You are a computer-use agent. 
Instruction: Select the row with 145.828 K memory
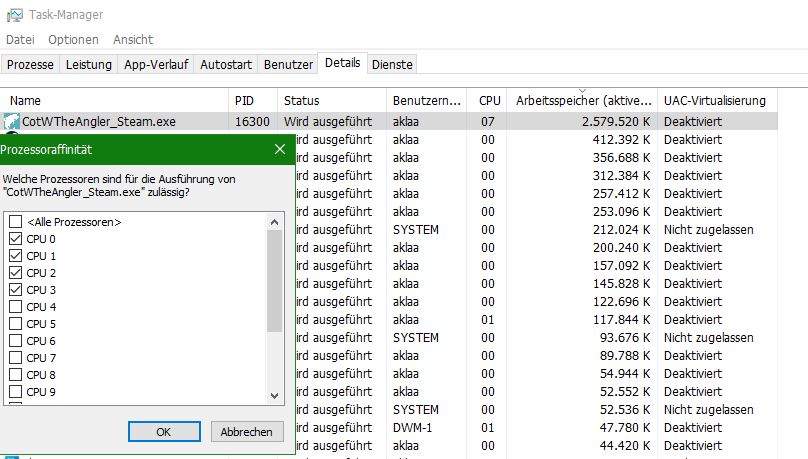click(x=536, y=284)
